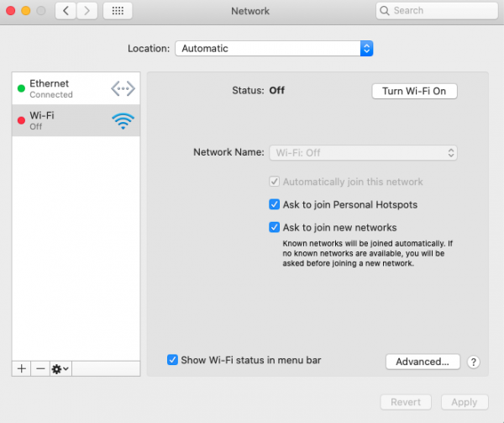Click the Status: Off text
Image resolution: width=504 pixels, height=423 pixels.
(258, 90)
